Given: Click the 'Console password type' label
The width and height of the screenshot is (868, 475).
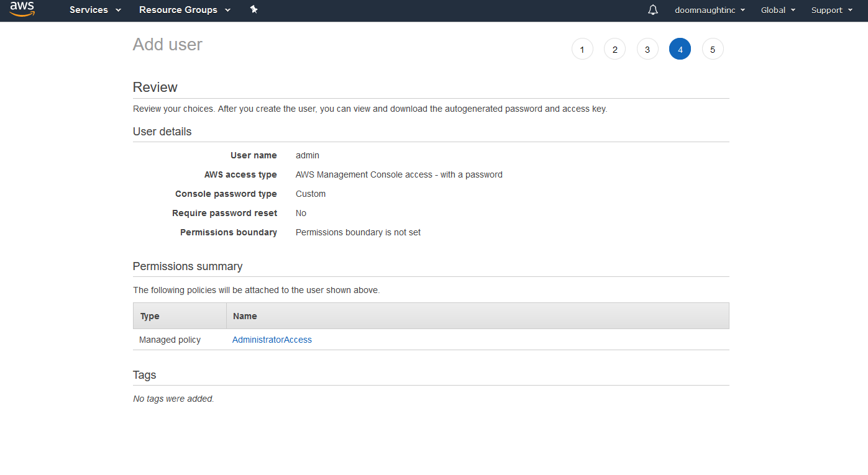Looking at the screenshot, I should point(226,194).
